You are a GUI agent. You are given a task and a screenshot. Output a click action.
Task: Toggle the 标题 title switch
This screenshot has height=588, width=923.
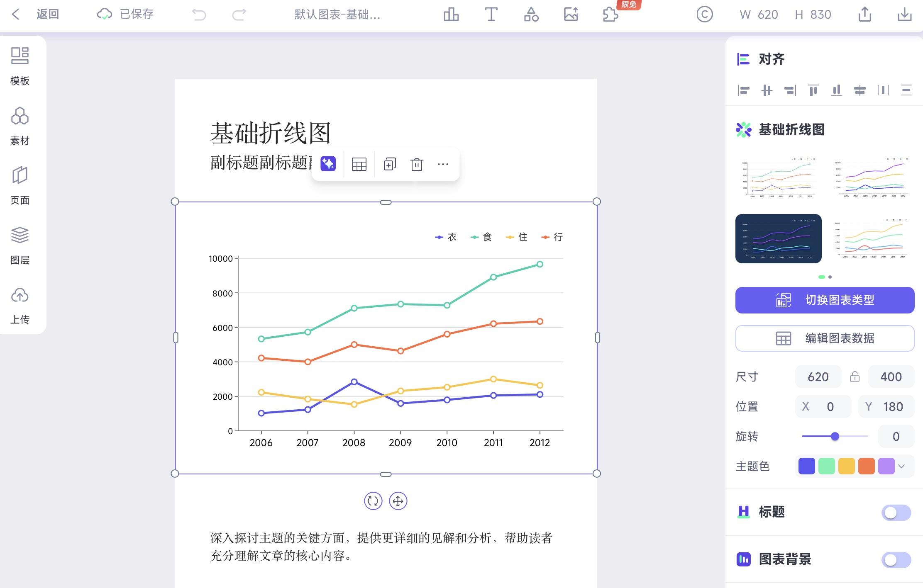coord(896,513)
